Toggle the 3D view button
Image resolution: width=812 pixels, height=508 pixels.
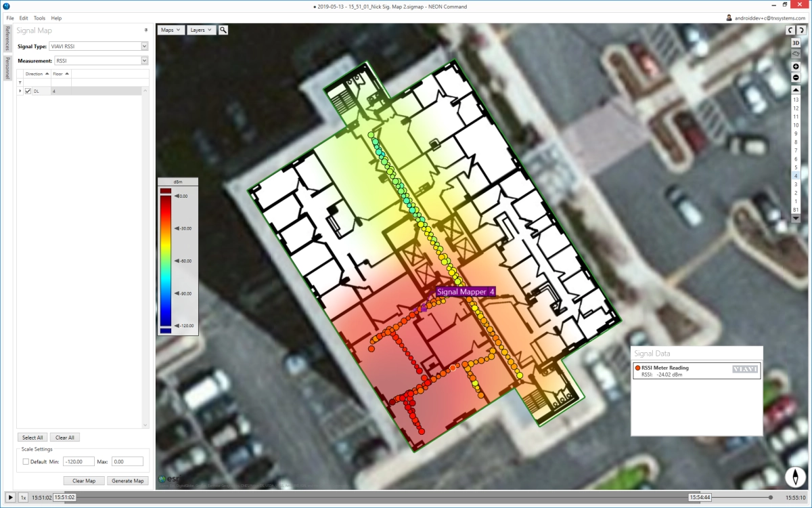pyautogui.click(x=796, y=43)
